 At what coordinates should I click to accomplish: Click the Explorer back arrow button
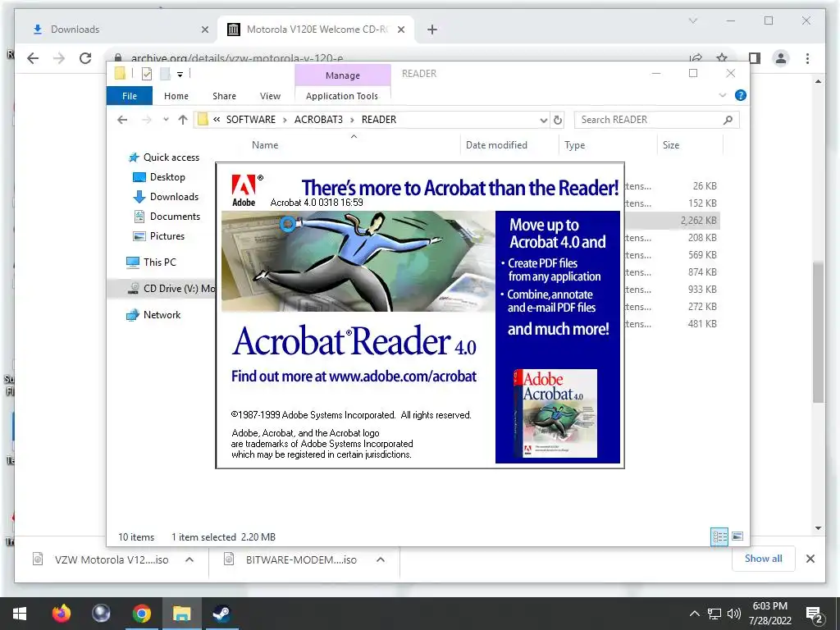click(x=122, y=120)
